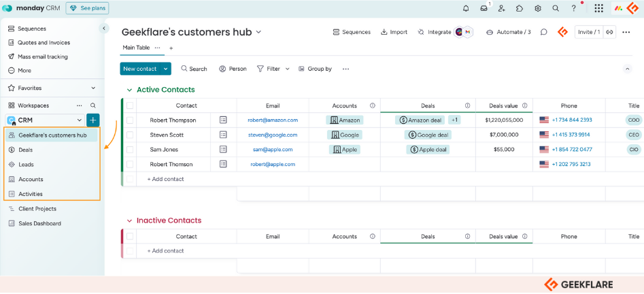Open the nine-dot product switcher

[599, 8]
